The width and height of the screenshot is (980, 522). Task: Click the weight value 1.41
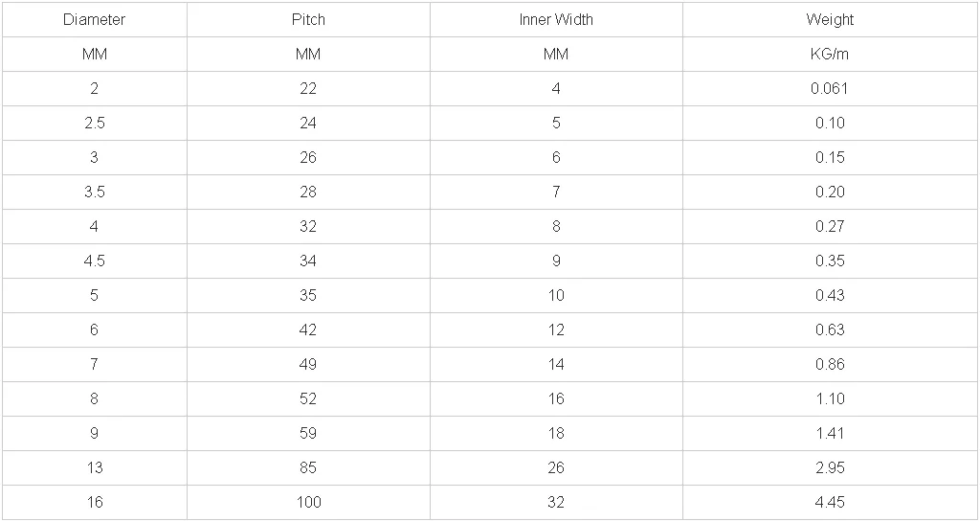click(830, 433)
